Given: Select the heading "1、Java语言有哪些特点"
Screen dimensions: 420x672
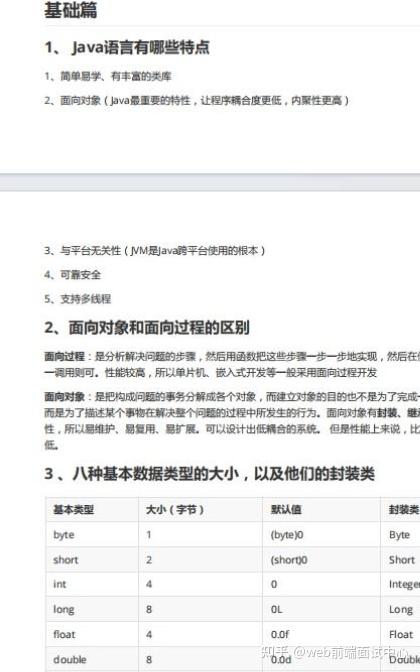Looking at the screenshot, I should [x=127, y=47].
